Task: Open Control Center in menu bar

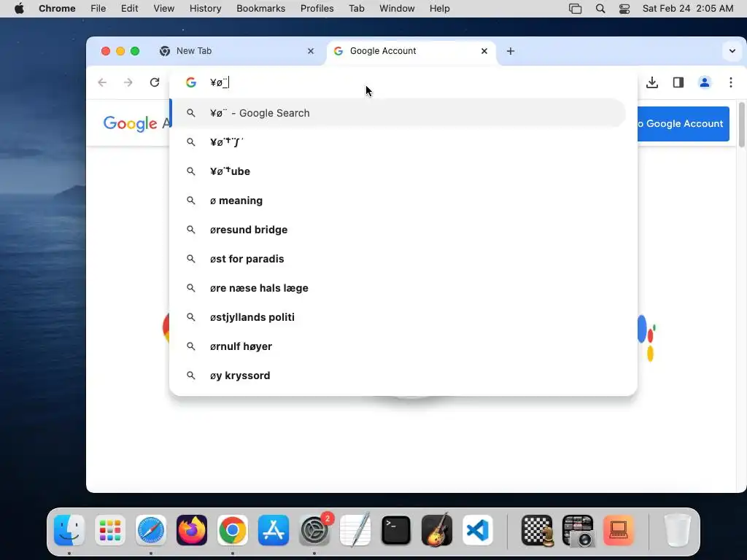Action: click(624, 9)
